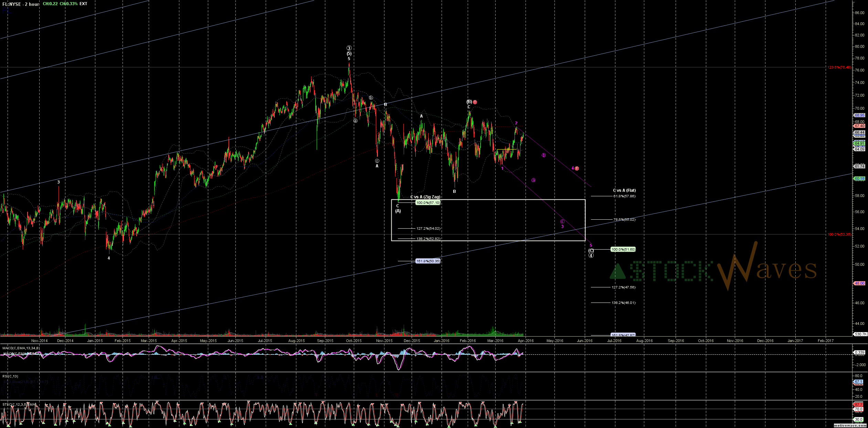Click the 67.1 RSI value tag
The width and height of the screenshot is (868, 428).
(858, 382)
